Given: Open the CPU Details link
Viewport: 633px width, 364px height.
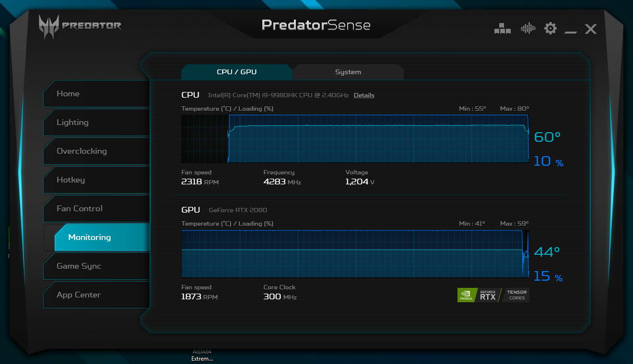Looking at the screenshot, I should click(x=364, y=95).
